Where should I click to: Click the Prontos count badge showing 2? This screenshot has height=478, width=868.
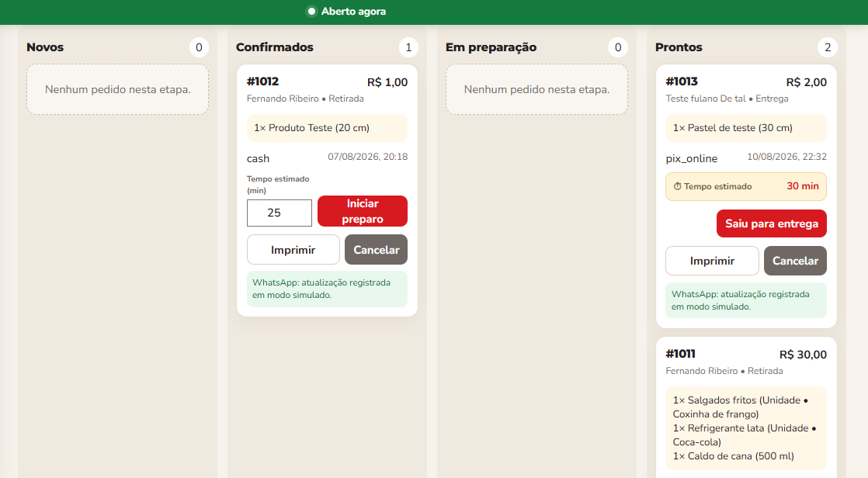[828, 47]
